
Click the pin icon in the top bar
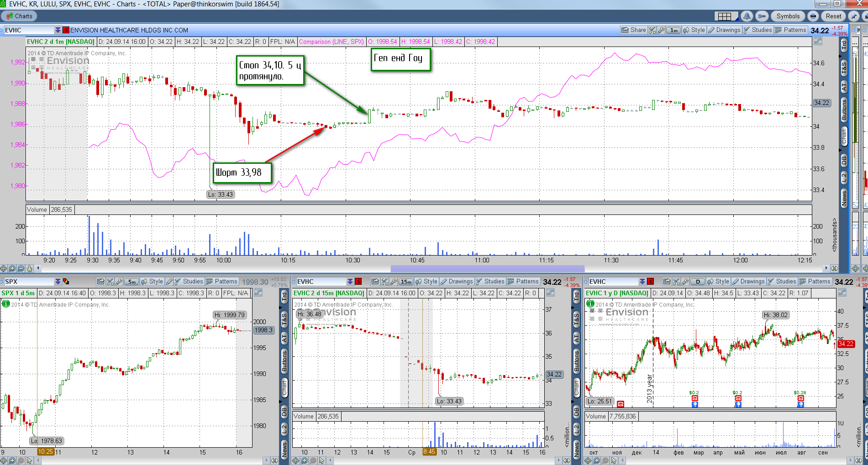[853, 16]
